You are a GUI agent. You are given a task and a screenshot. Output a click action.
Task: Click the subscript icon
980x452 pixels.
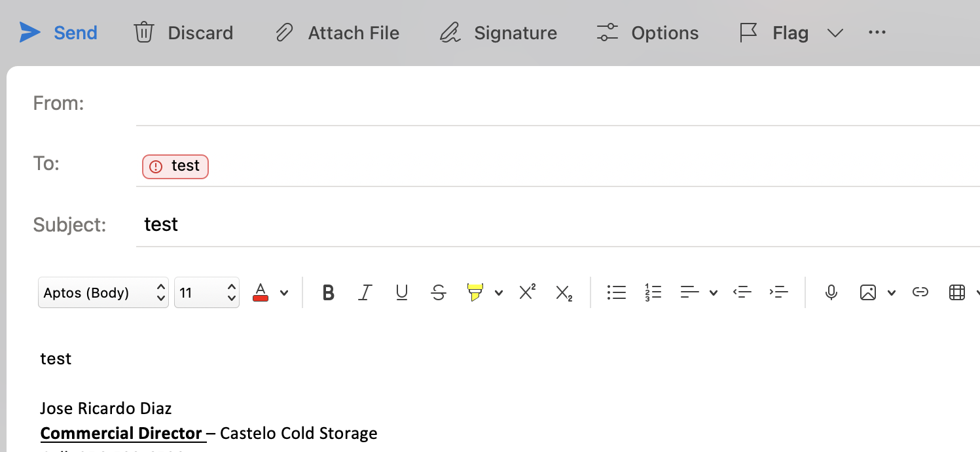(564, 293)
